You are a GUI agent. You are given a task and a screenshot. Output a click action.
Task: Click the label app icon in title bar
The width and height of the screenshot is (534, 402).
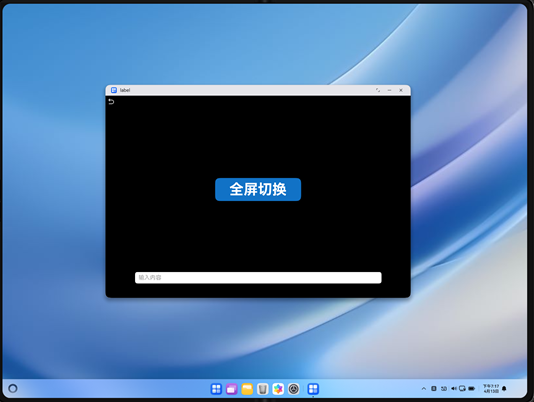pyautogui.click(x=114, y=90)
